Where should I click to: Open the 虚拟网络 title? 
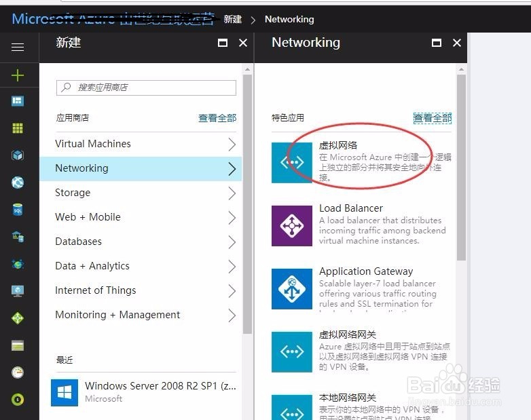point(338,145)
